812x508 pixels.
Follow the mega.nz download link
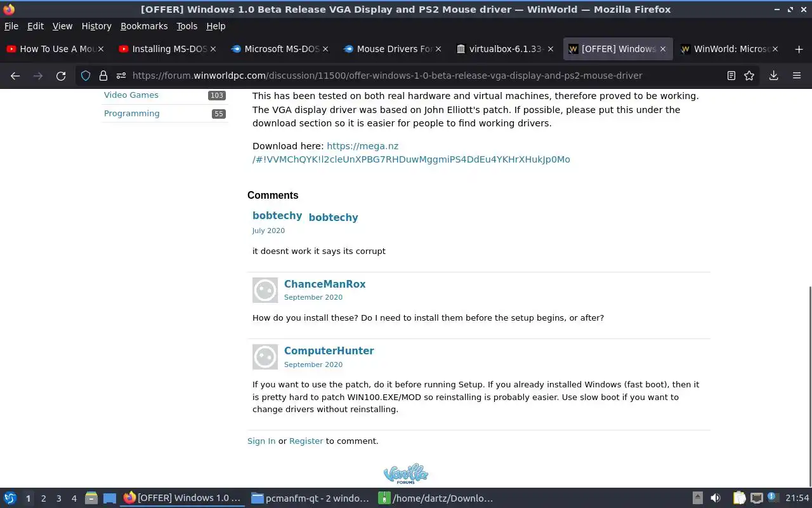coord(411,153)
